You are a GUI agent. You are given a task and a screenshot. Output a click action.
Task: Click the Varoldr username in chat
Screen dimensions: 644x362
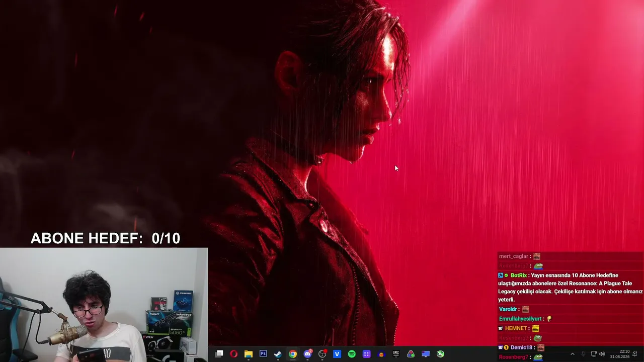pos(508,309)
